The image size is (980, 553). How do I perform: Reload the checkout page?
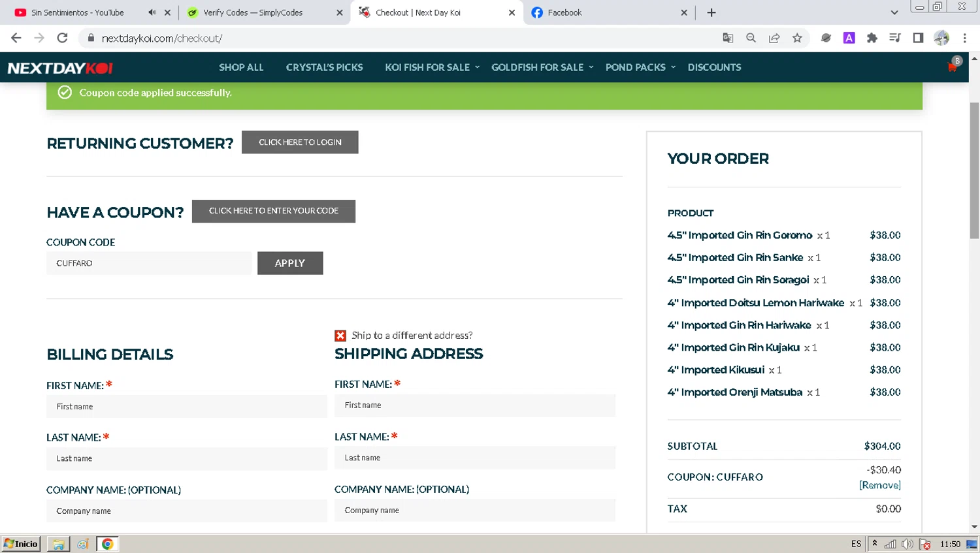tap(62, 38)
